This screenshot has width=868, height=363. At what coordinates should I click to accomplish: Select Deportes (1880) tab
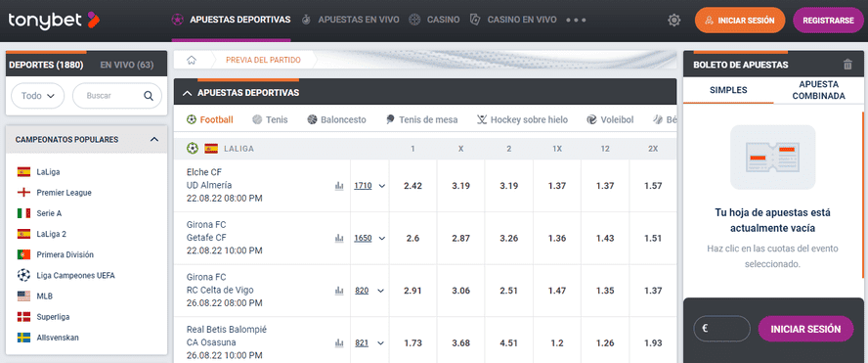46,65
